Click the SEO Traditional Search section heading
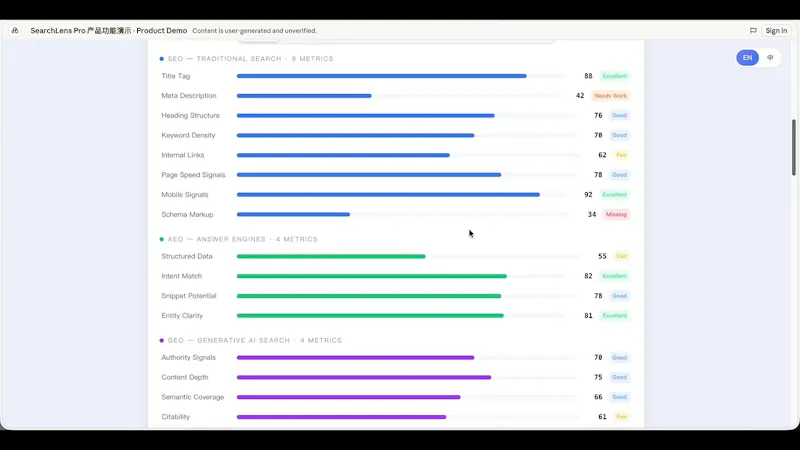Image resolution: width=800 pixels, height=450 pixels. tap(250, 59)
